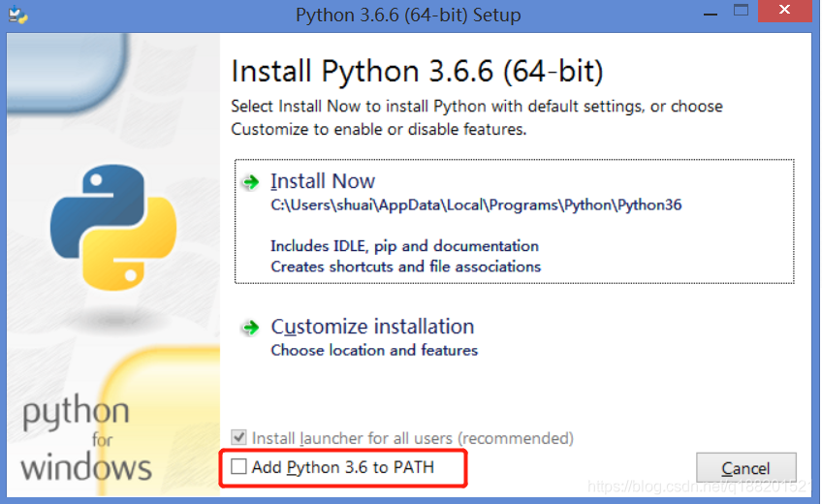Click 'Creates shortcuts and file associations' text
The image size is (822, 504).
coord(406,267)
